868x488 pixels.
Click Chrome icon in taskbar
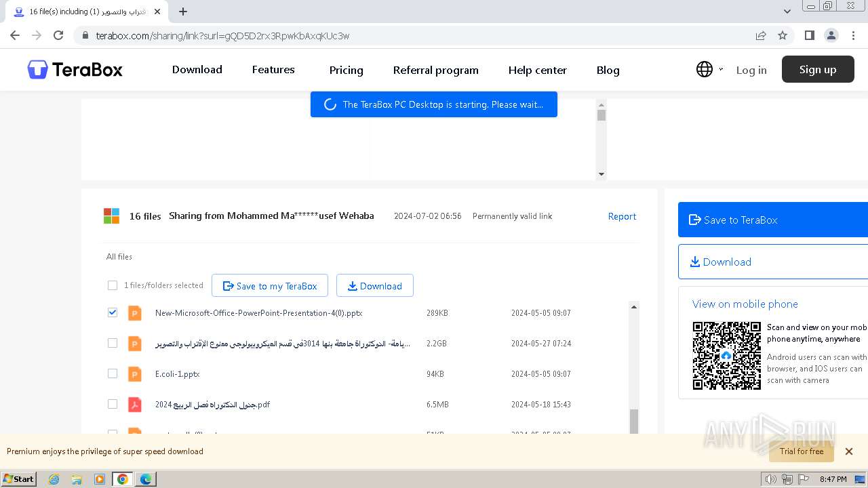[123, 479]
